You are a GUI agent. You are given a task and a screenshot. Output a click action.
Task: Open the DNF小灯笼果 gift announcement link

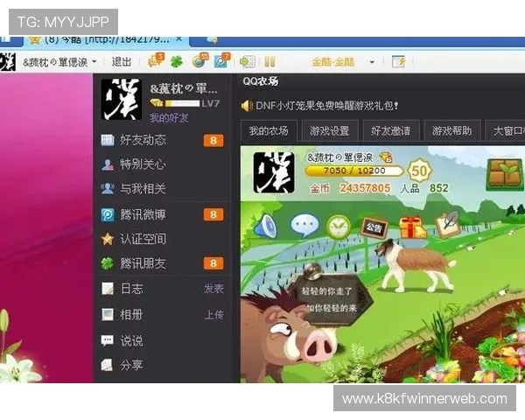pyautogui.click(x=327, y=106)
